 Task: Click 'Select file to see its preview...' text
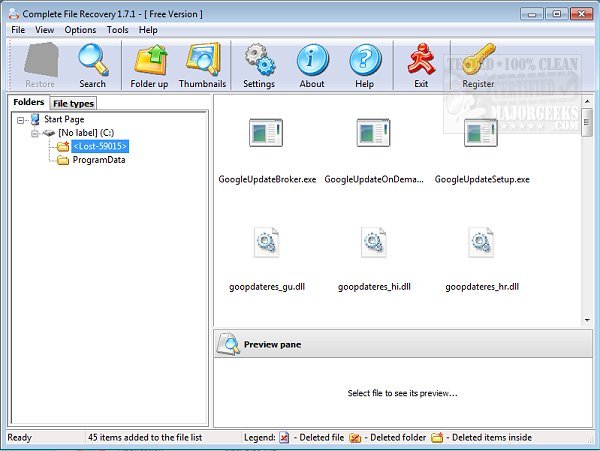[x=402, y=393]
